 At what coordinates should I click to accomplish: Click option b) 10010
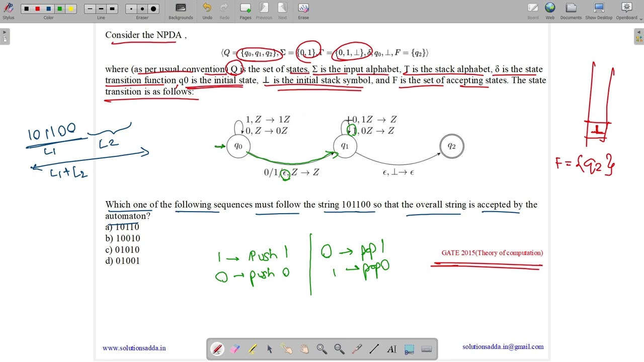coord(123,238)
